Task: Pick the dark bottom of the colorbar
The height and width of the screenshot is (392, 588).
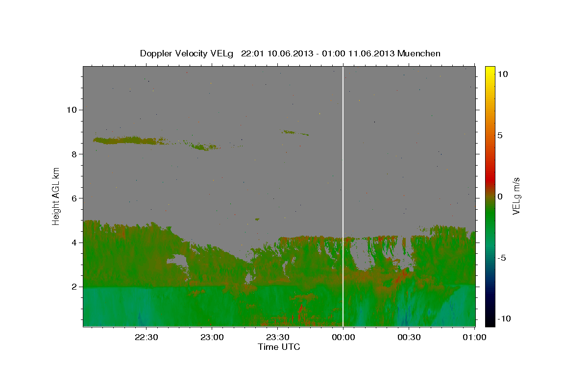Action: pos(490,318)
